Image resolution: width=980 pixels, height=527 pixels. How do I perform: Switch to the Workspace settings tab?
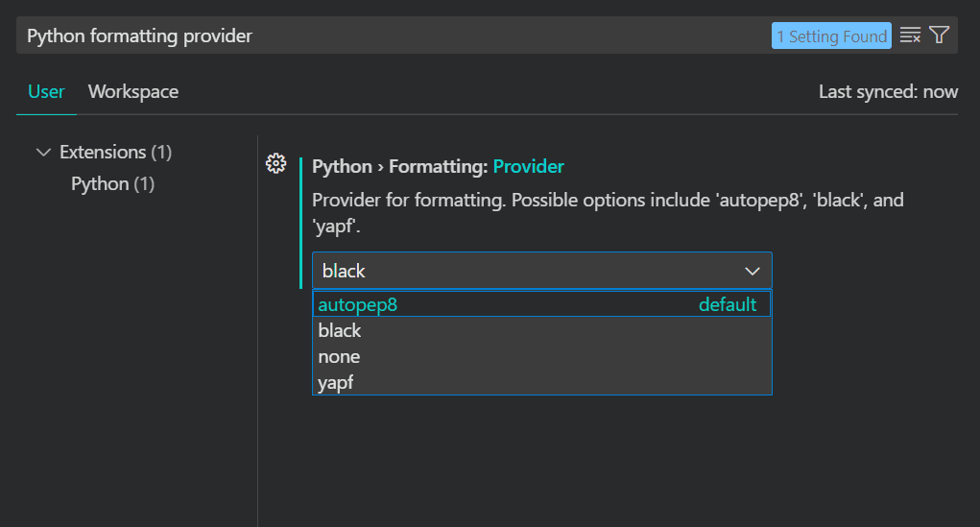click(133, 92)
